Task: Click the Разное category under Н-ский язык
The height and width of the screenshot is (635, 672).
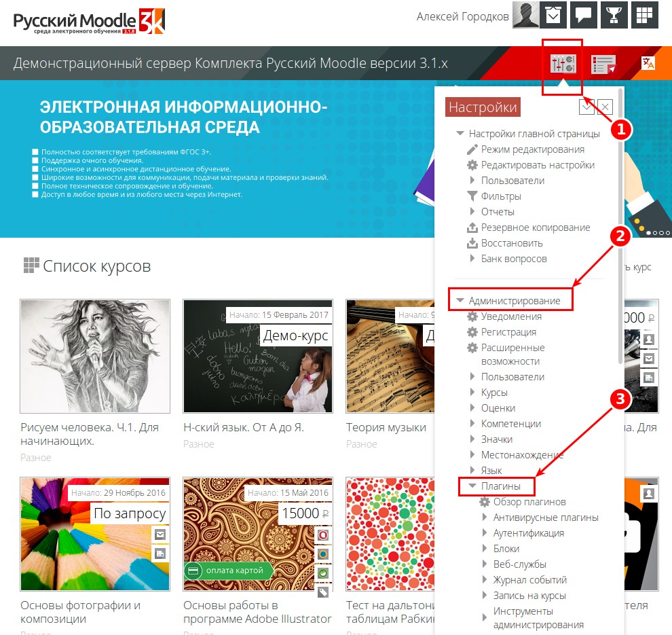Action: click(198, 444)
